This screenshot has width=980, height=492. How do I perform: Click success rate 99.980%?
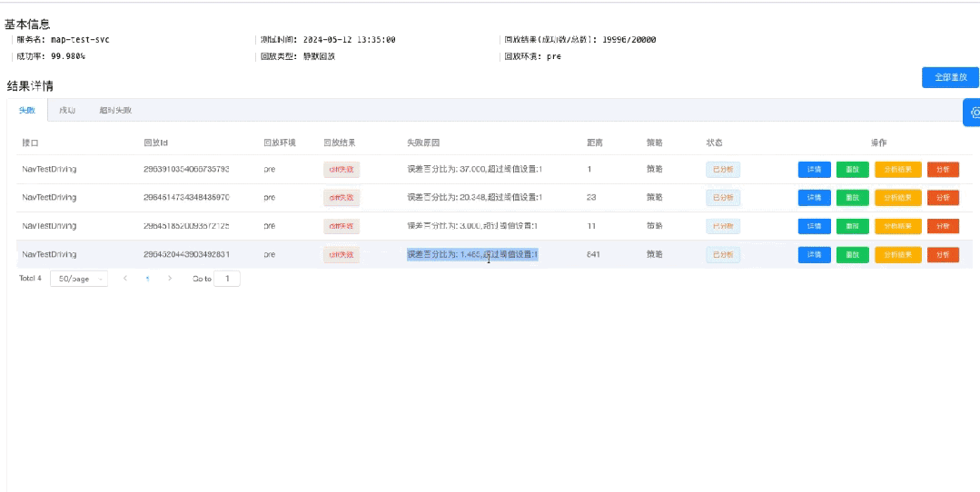pos(68,56)
